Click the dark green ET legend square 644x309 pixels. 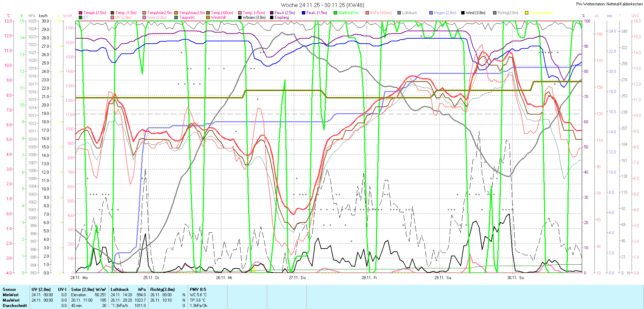click(80, 17)
